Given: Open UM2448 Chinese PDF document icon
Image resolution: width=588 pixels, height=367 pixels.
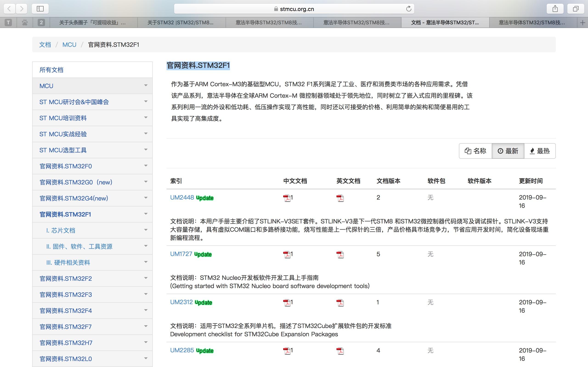Looking at the screenshot, I should [287, 198].
